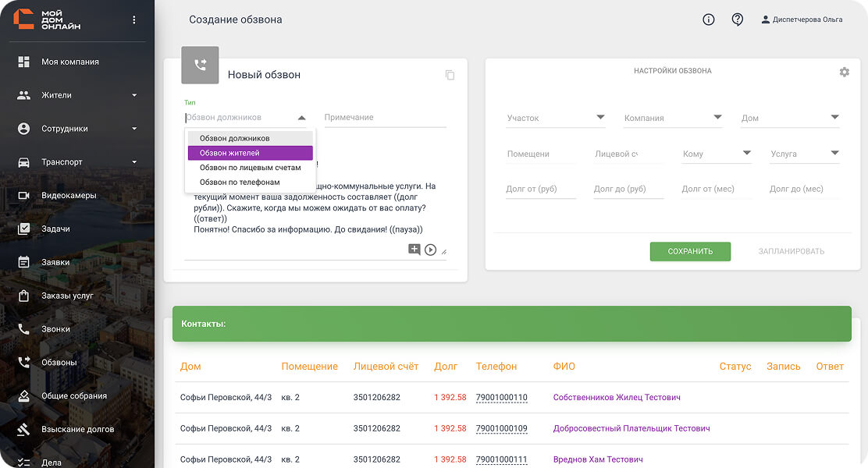Expand the Услуга dropdown
The height and width of the screenshot is (468, 868).
pyautogui.click(x=804, y=154)
